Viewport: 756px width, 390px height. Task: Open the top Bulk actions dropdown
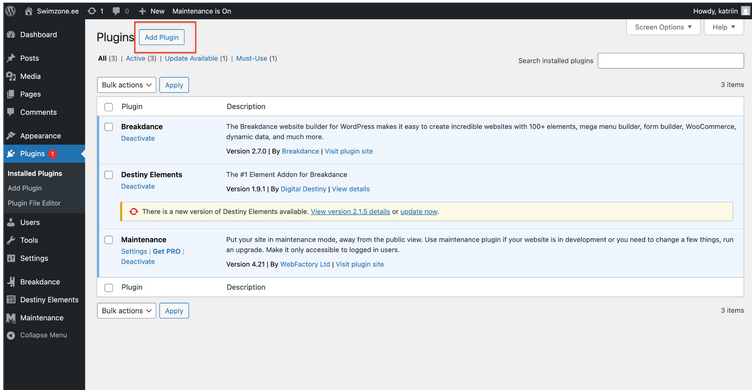(126, 85)
